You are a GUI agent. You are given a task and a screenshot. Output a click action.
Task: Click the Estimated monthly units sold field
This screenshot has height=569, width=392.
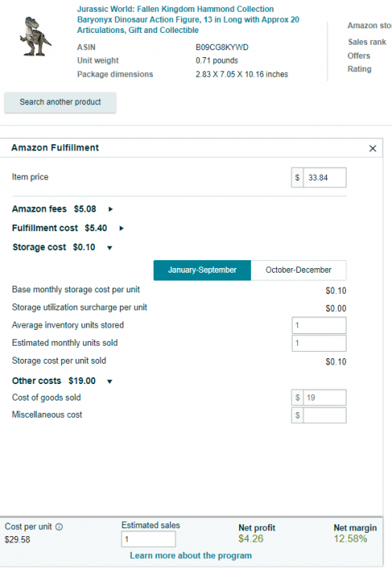coord(319,343)
